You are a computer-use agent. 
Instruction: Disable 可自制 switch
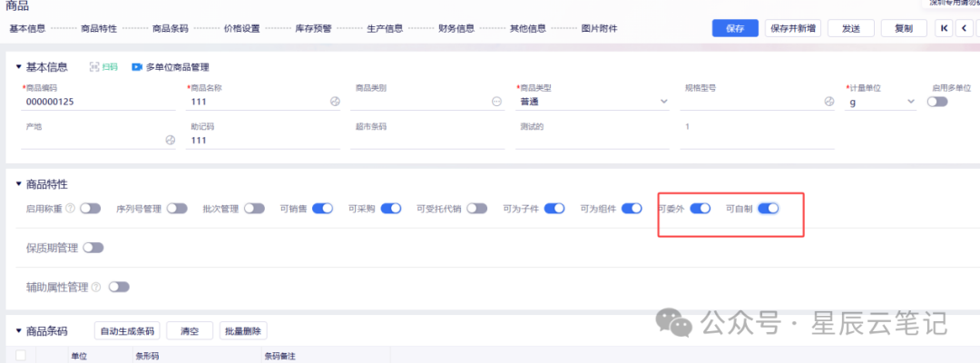coord(769,209)
